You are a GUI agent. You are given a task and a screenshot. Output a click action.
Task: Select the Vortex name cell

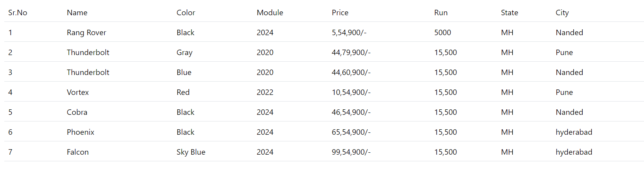(78, 92)
